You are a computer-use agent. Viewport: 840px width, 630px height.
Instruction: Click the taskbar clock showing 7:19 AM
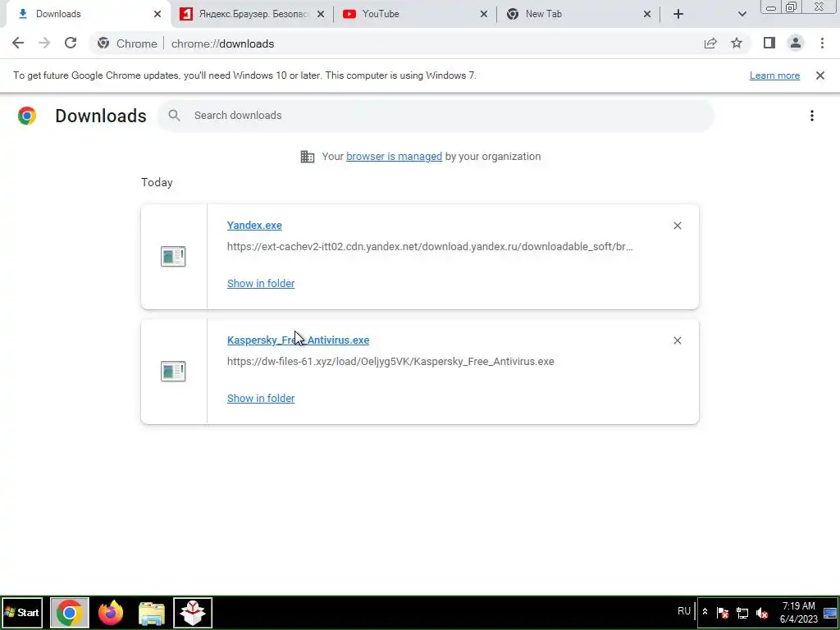pyautogui.click(x=799, y=612)
